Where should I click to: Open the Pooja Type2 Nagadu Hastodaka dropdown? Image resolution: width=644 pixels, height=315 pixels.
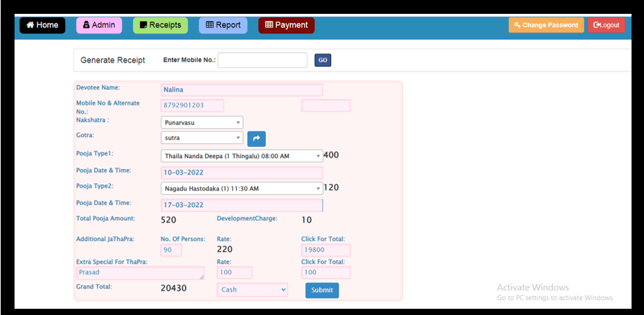[242, 188]
